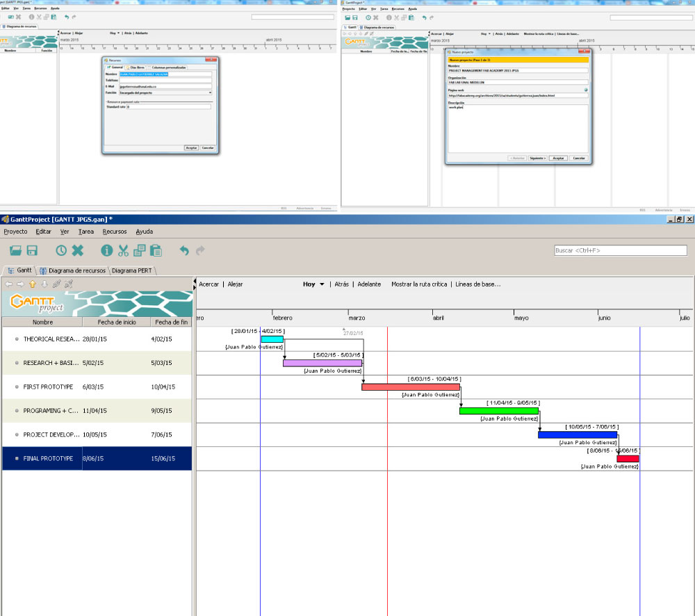Screen dimensions: 695x616
Task: Globe icon beside Página web in Nuevo proyecto dialog
Action: (586, 90)
